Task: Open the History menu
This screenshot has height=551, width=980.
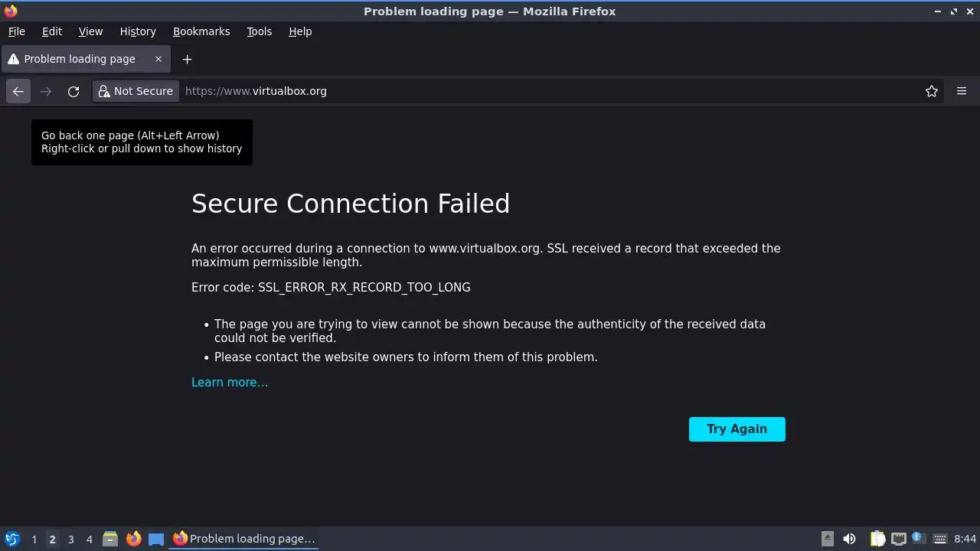Action: (138, 31)
